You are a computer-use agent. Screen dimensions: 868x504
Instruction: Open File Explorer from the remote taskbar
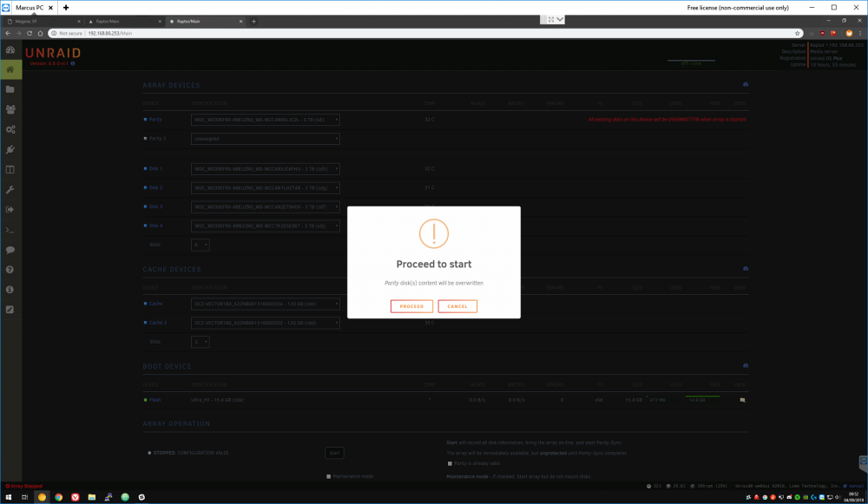coord(92,497)
